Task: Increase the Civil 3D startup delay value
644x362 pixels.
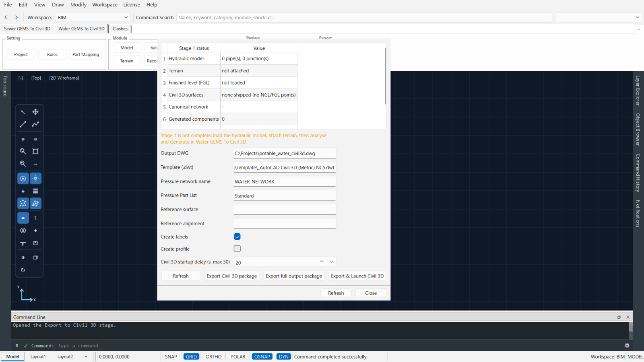Action: pos(322,262)
